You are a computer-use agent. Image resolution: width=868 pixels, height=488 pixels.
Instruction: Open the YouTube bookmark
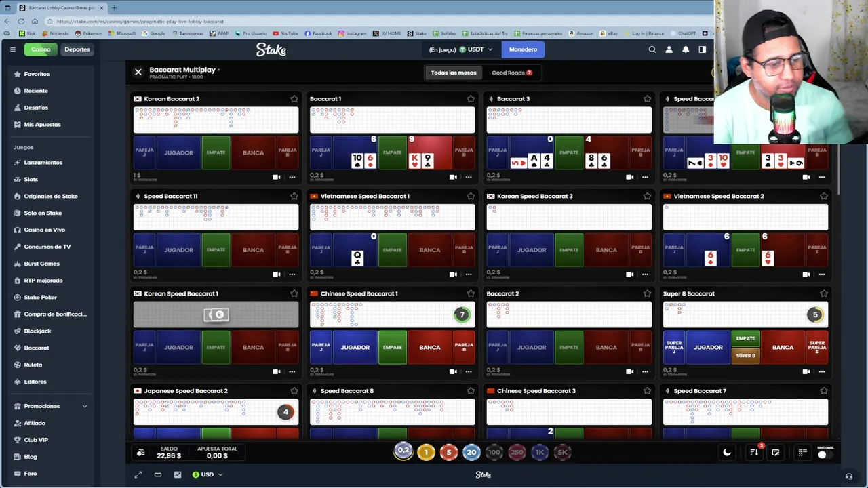point(285,33)
